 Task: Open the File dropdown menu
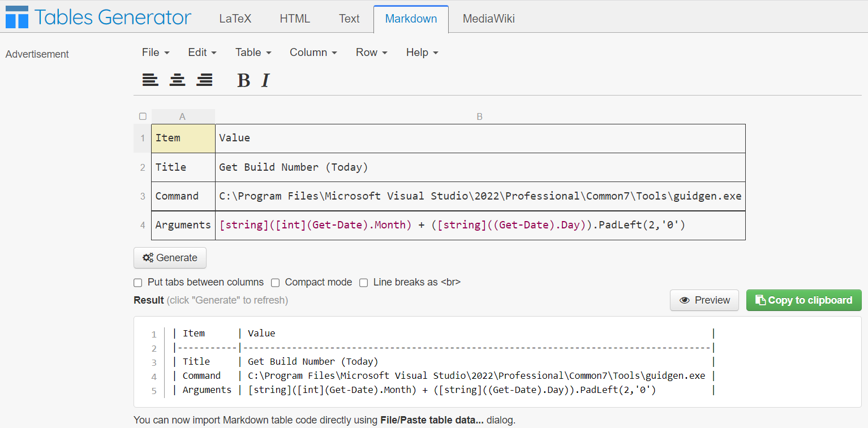coord(156,53)
